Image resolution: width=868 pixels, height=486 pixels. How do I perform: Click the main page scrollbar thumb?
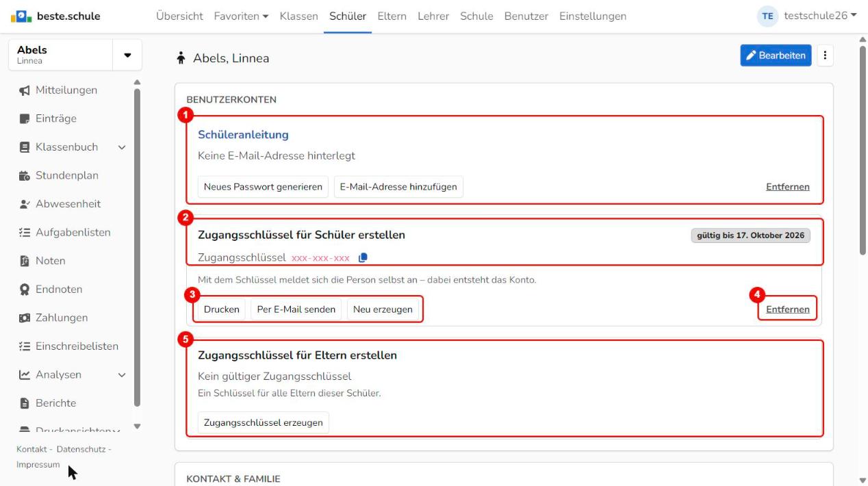coord(863,151)
